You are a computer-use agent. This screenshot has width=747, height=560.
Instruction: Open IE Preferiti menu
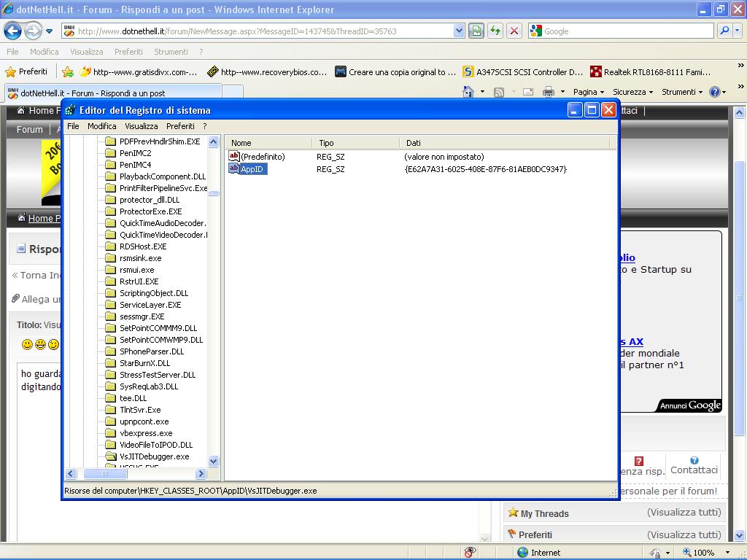[x=128, y=52]
